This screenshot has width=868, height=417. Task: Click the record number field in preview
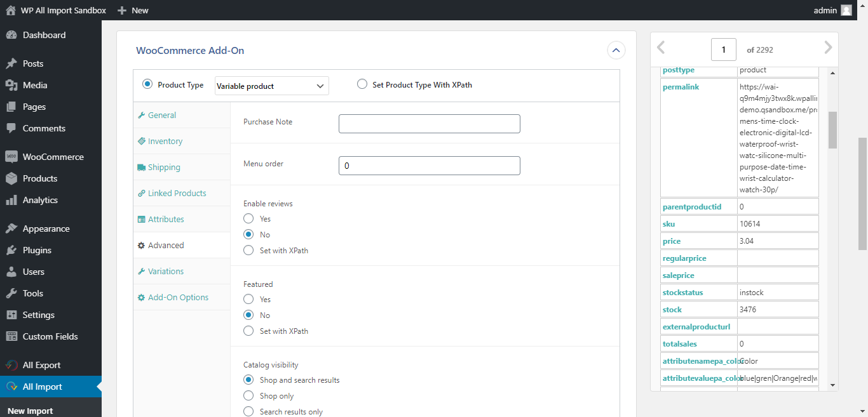724,50
